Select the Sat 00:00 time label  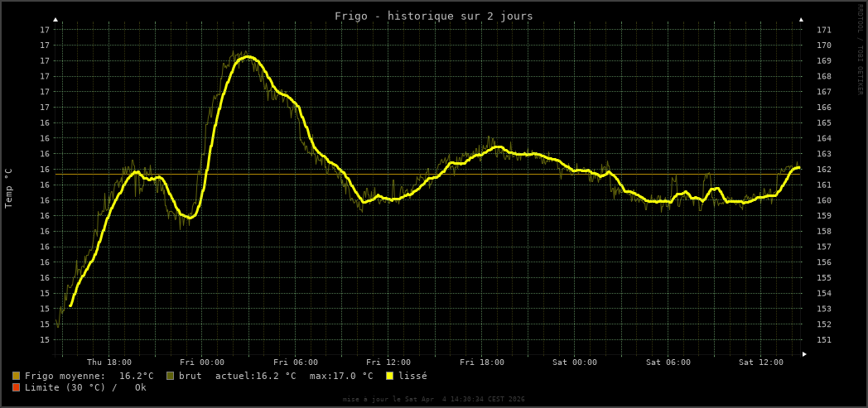tap(575, 362)
